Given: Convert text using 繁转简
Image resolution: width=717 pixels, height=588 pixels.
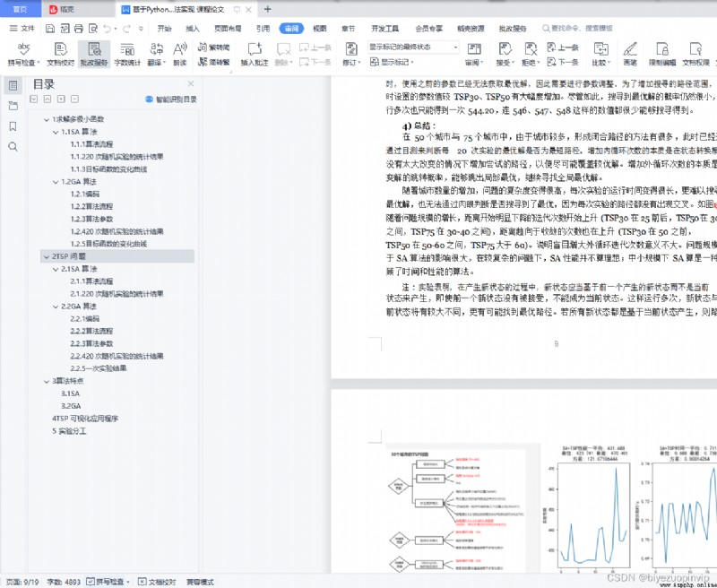Looking at the screenshot, I should coord(213,48).
